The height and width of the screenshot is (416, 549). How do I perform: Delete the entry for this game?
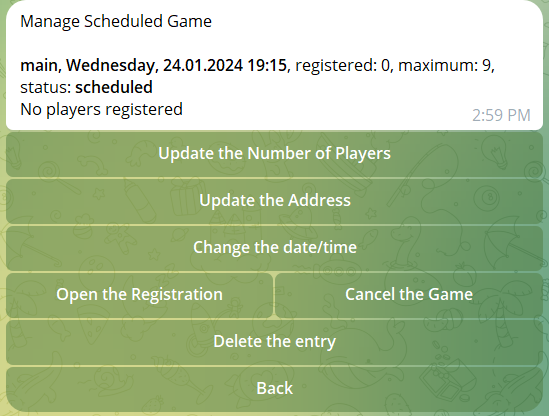(274, 342)
